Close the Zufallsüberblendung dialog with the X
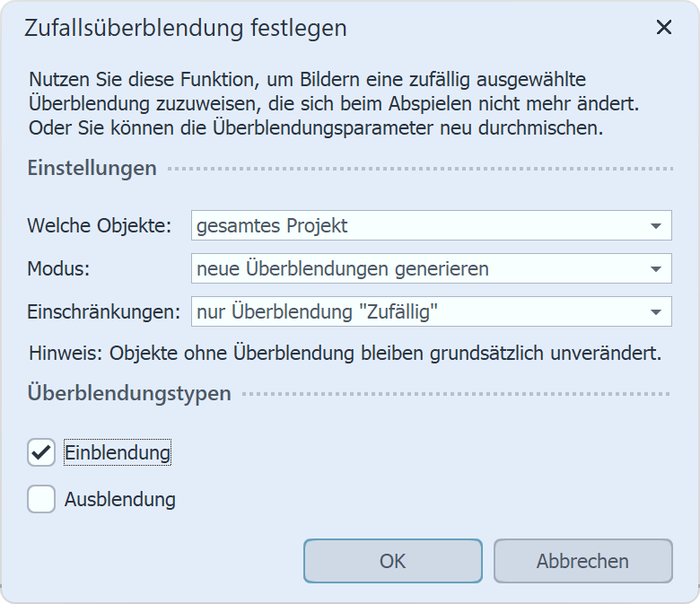 (664, 27)
